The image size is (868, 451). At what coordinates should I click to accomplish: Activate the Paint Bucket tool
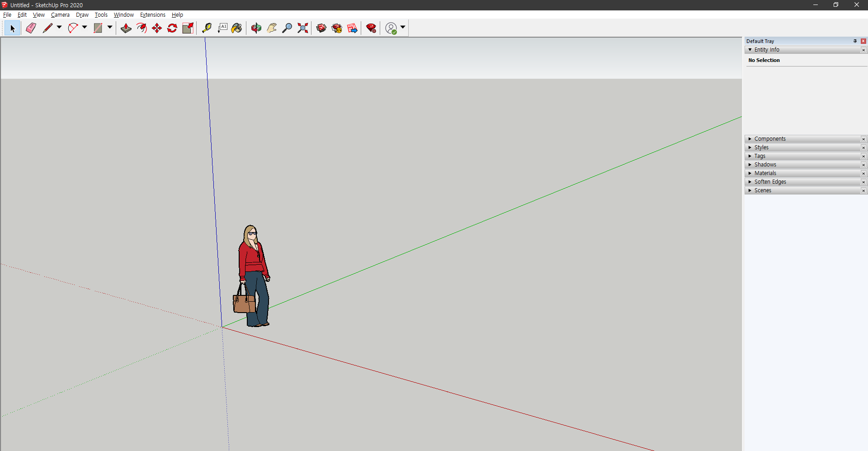(x=236, y=28)
